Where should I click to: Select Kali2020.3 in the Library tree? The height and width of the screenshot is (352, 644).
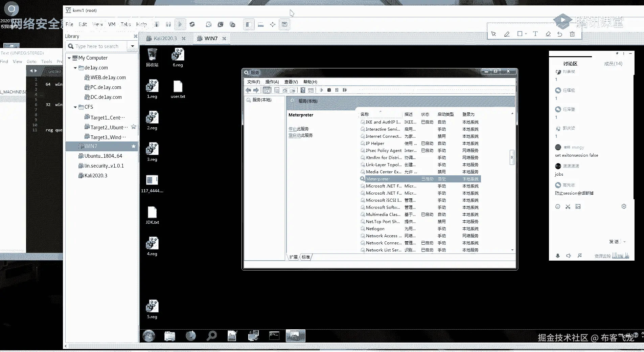(x=93, y=176)
